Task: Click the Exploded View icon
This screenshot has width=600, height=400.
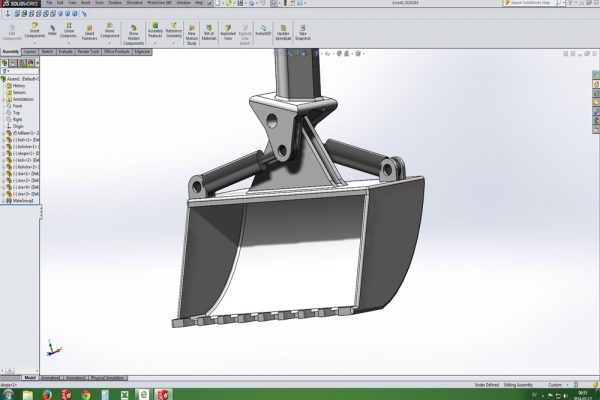Action: pos(228,32)
